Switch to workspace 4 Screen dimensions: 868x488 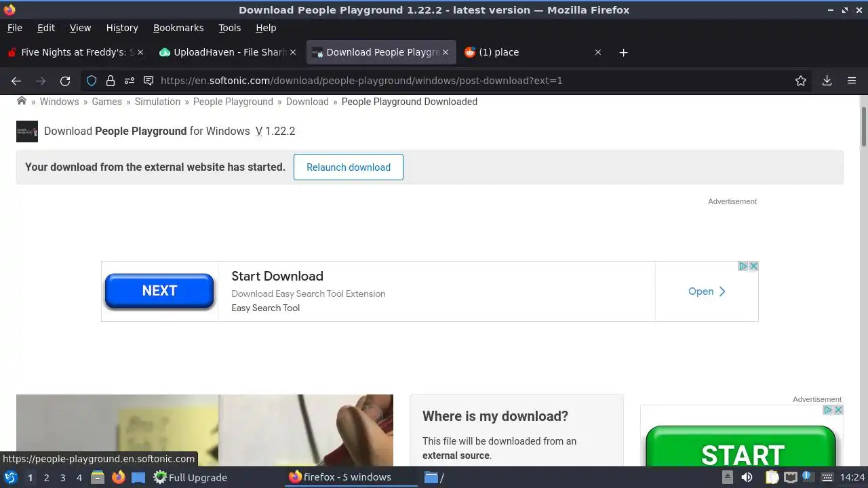(x=79, y=477)
